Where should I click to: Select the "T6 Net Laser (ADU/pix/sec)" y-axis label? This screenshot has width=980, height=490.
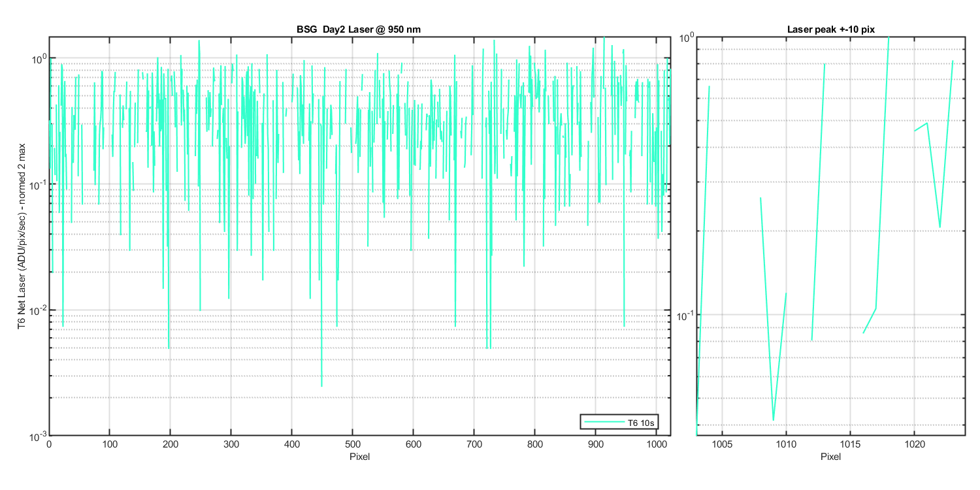23,272
